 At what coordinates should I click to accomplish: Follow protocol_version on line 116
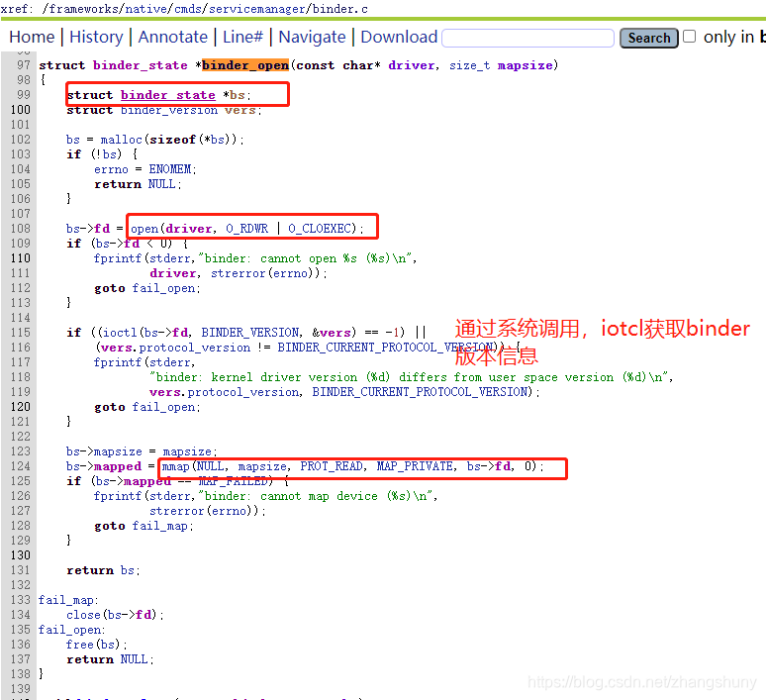194,348
